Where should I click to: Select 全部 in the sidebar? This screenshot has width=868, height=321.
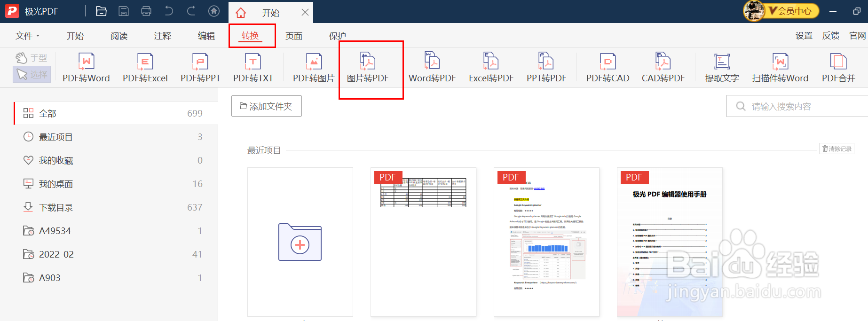[116, 113]
